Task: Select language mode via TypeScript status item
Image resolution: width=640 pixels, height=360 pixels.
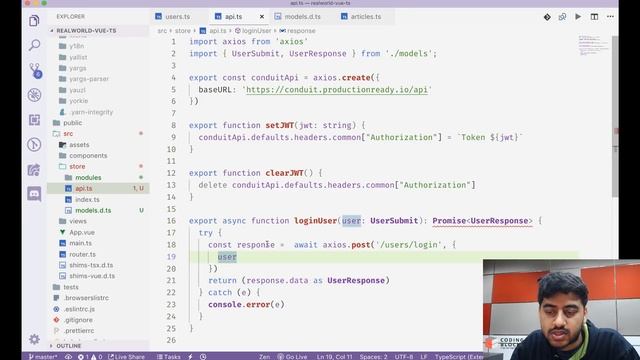Action: click(x=459, y=357)
